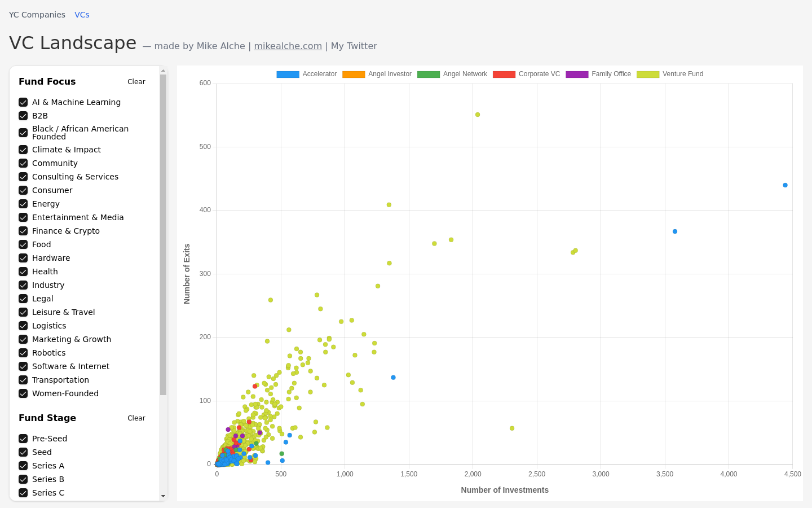Toggle the Series B checkbox

23,479
